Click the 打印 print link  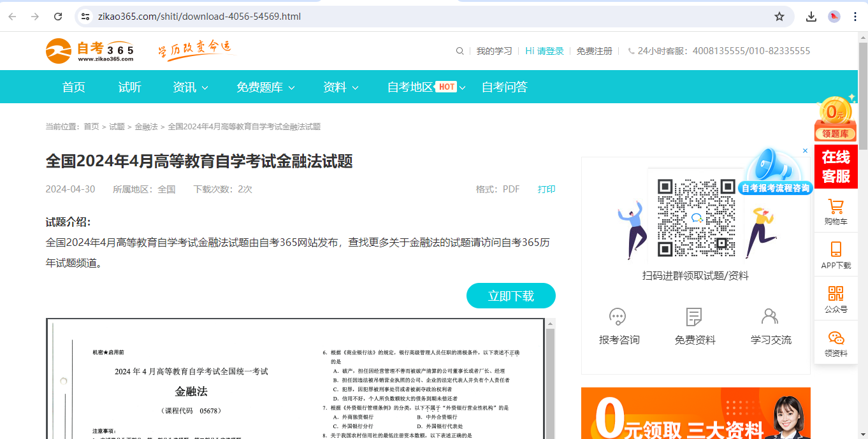pos(546,189)
